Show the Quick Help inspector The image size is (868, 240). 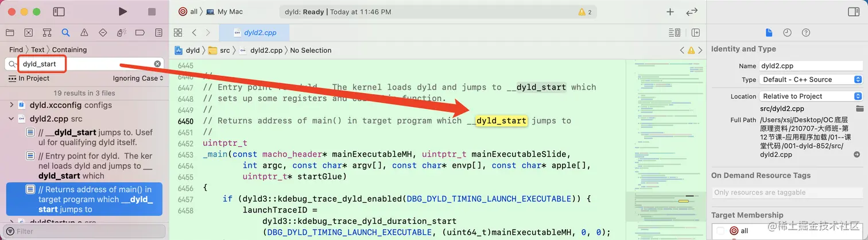806,33
